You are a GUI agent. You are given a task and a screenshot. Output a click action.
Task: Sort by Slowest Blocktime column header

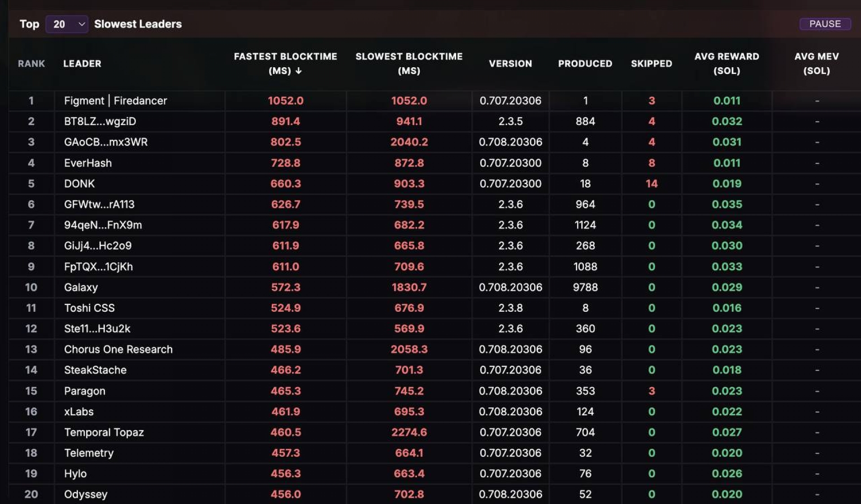(x=409, y=63)
